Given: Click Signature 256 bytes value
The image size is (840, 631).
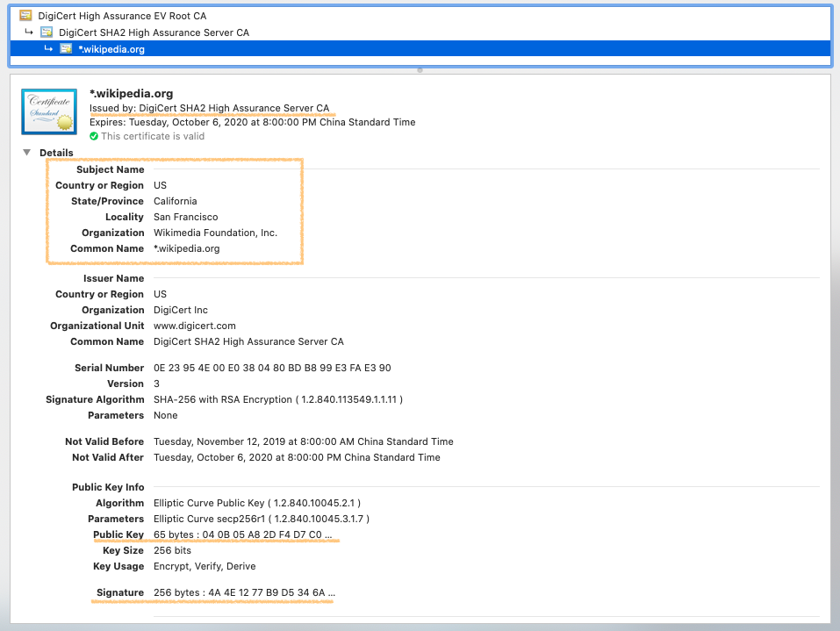Looking at the screenshot, I should [244, 592].
